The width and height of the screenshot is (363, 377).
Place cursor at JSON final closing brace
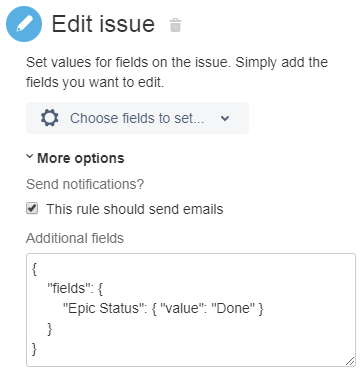(34, 349)
